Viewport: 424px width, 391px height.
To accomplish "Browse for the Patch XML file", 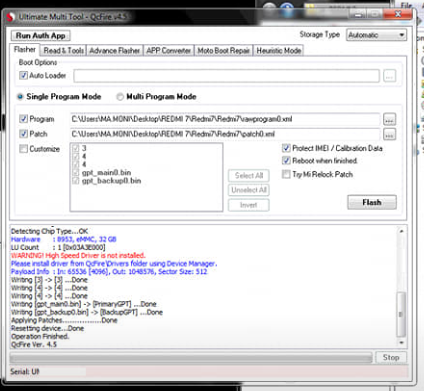I will click(390, 134).
